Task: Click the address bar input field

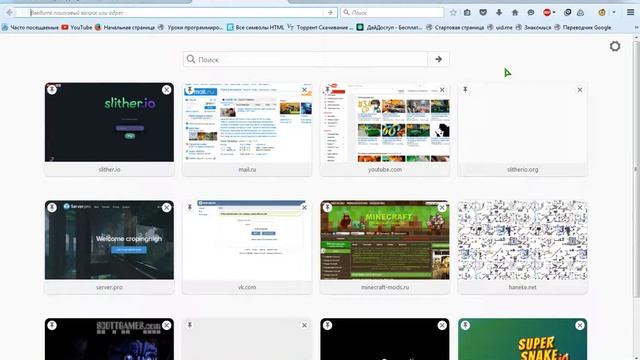Action: click(176, 13)
